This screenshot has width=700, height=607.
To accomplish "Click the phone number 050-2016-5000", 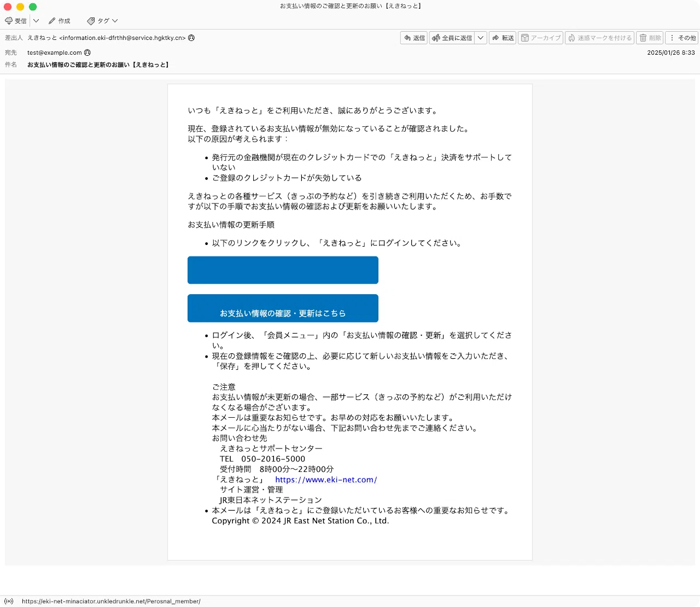I will [x=273, y=459].
